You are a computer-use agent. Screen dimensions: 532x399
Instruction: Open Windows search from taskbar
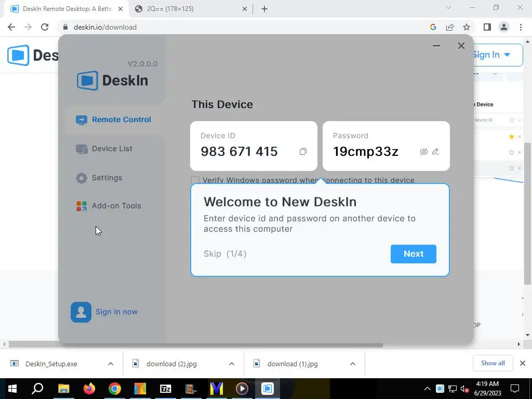pyautogui.click(x=38, y=389)
